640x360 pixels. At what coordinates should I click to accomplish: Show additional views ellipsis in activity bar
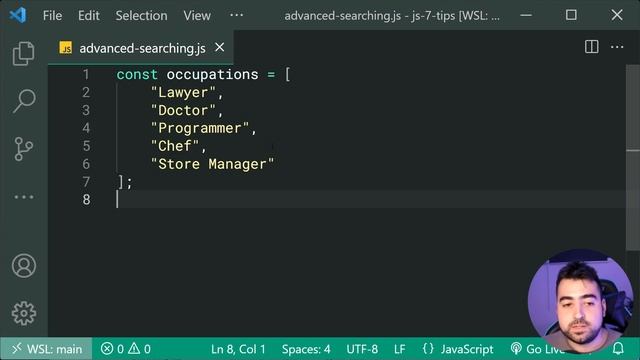click(24, 197)
